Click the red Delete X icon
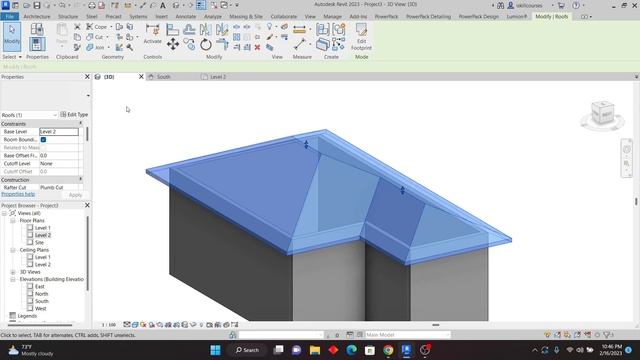The height and width of the screenshot is (360, 640). [x=257, y=47]
